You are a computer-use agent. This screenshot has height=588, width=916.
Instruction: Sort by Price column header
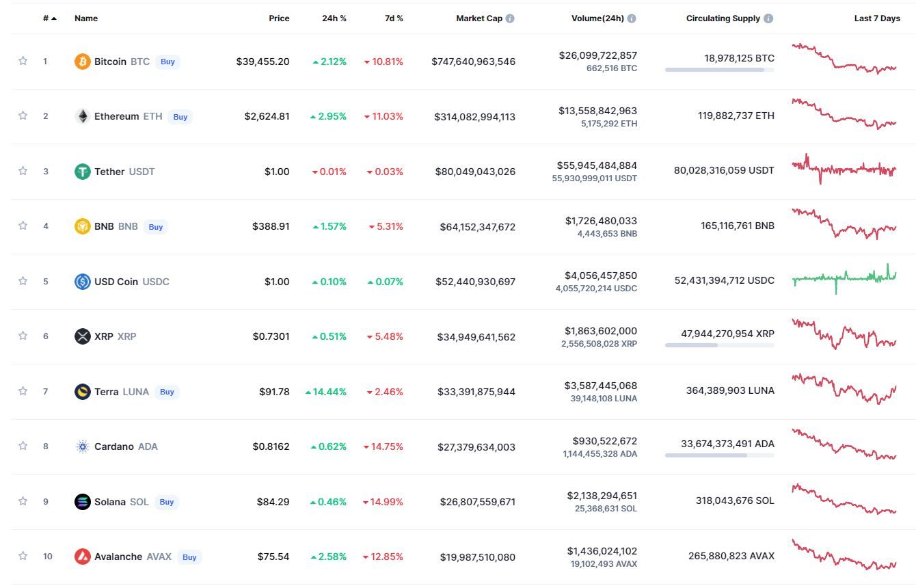279,18
